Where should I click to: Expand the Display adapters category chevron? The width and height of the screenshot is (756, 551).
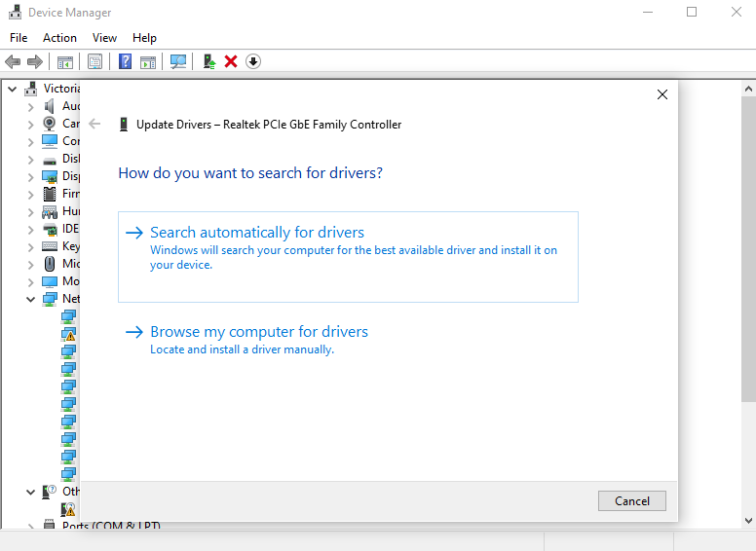pos(31,177)
